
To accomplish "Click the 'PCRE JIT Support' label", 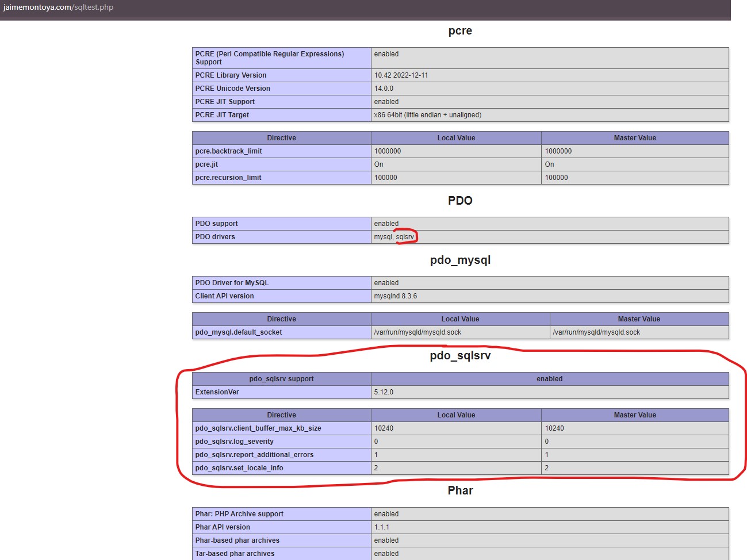I will tap(225, 102).
